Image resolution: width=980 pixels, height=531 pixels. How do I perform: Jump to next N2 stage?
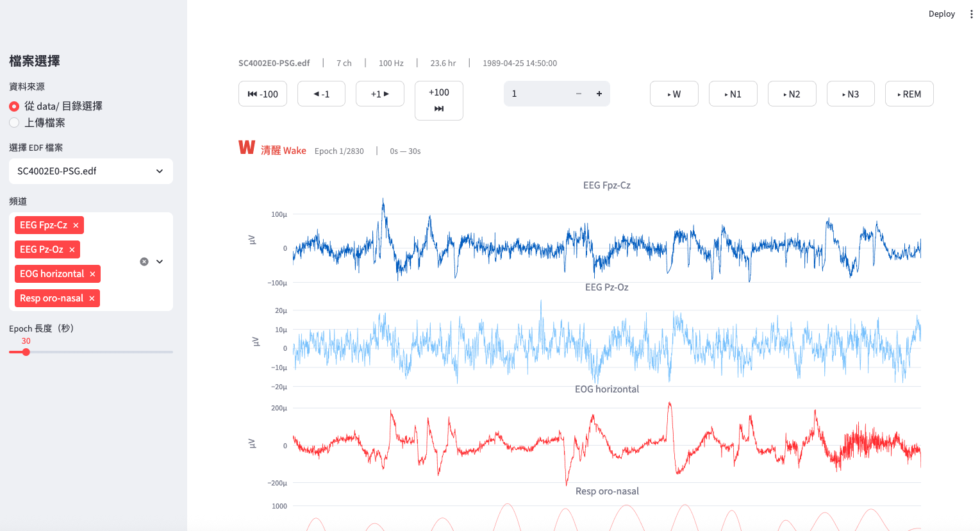point(792,94)
